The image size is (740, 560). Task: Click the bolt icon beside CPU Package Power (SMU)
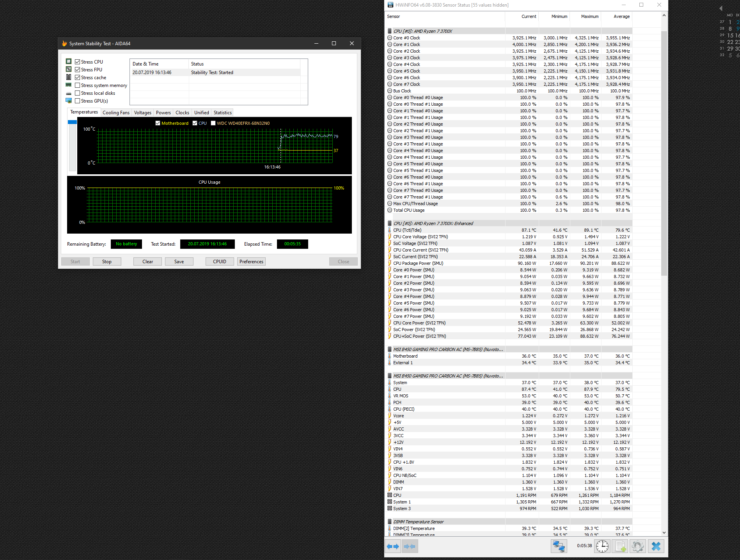click(x=389, y=263)
